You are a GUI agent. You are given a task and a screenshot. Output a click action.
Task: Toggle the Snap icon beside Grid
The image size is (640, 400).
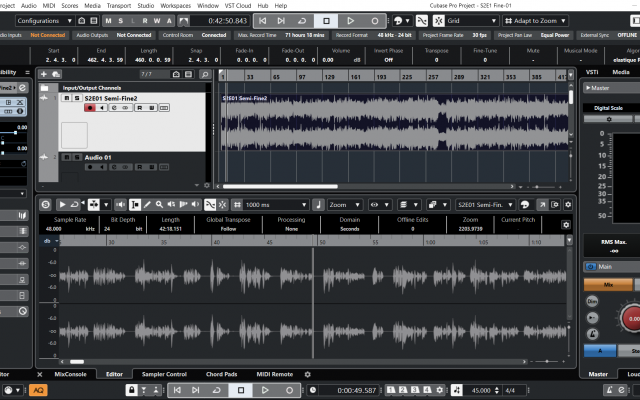tap(438, 21)
